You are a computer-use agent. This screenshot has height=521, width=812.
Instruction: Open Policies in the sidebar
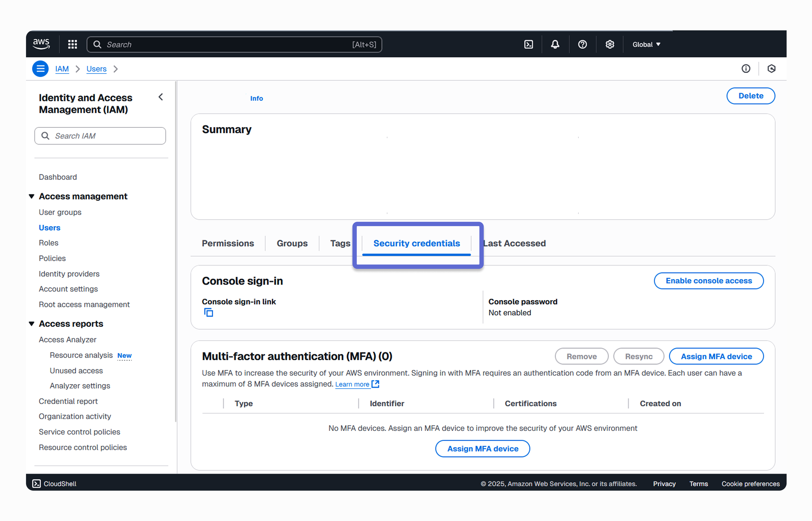click(52, 258)
